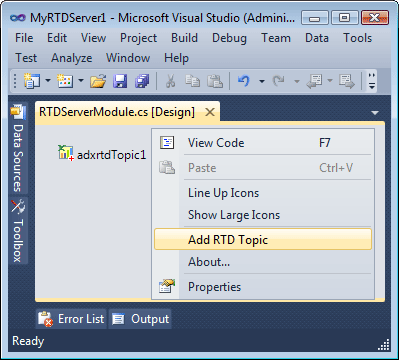Open the Analyze menu
Image resolution: width=399 pixels, height=360 pixels.
click(x=72, y=58)
